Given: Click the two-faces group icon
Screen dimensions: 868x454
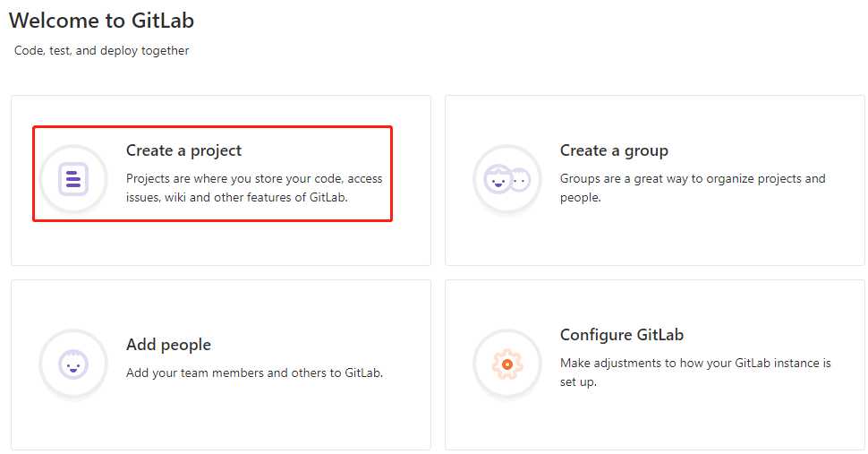Looking at the screenshot, I should point(506,179).
